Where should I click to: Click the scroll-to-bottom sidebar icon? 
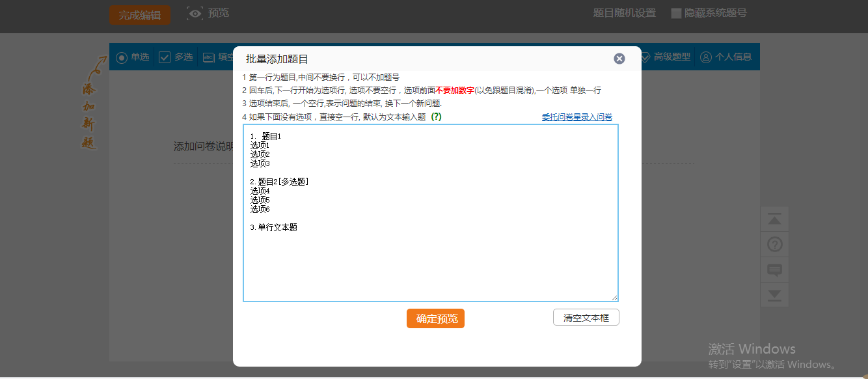click(x=774, y=295)
